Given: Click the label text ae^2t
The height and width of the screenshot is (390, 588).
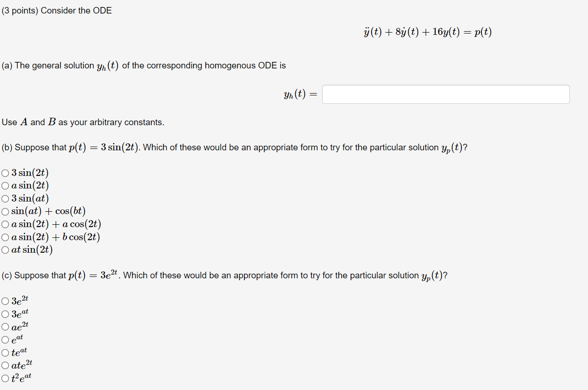Looking at the screenshot, I should pos(19,326).
